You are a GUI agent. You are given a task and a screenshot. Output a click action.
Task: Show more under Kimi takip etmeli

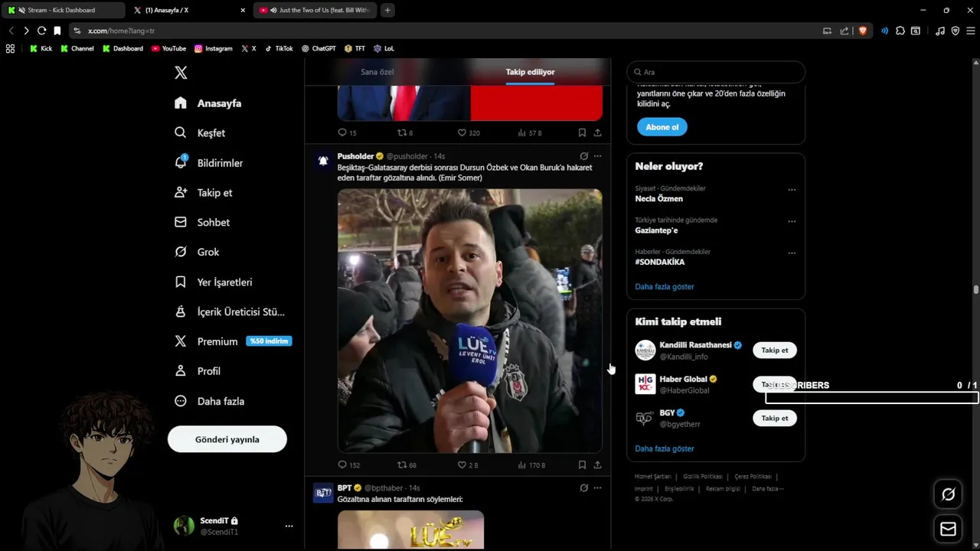pyautogui.click(x=664, y=448)
